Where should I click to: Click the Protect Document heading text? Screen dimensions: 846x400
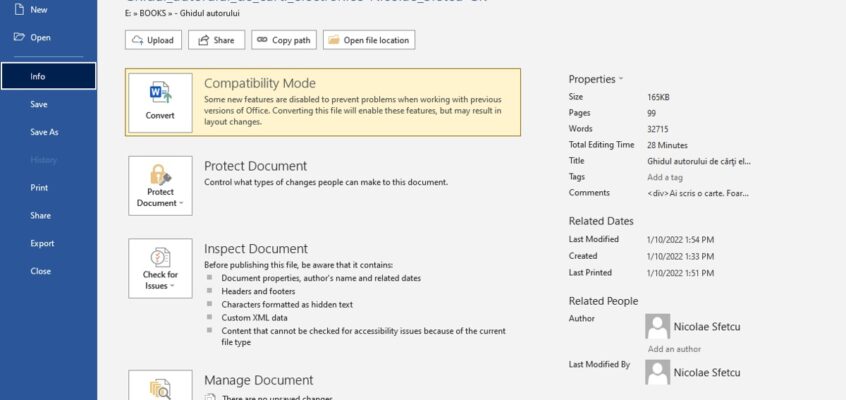point(255,166)
